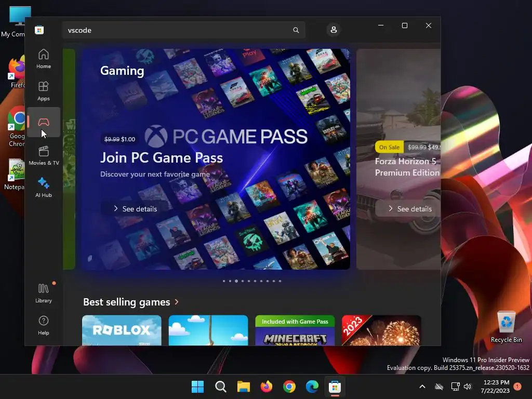Click the On Sale badge
The width and height of the screenshot is (532, 399).
coord(389,147)
